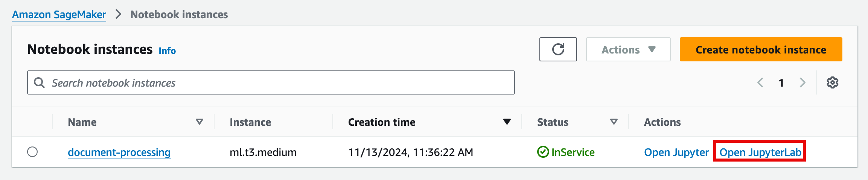Select the document-processing radio button
The height and width of the screenshot is (180, 868).
point(32,152)
